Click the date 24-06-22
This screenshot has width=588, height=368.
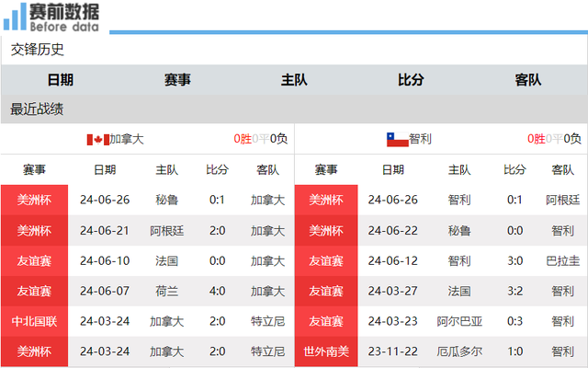(392, 231)
